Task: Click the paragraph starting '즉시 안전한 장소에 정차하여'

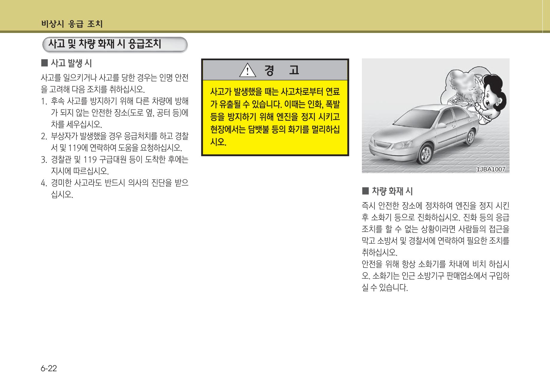Action: click(436, 229)
